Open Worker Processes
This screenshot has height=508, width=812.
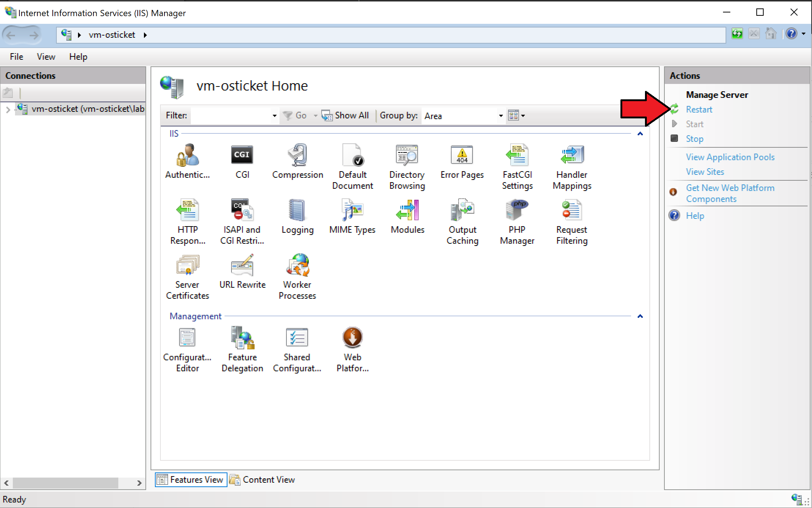tap(297, 276)
